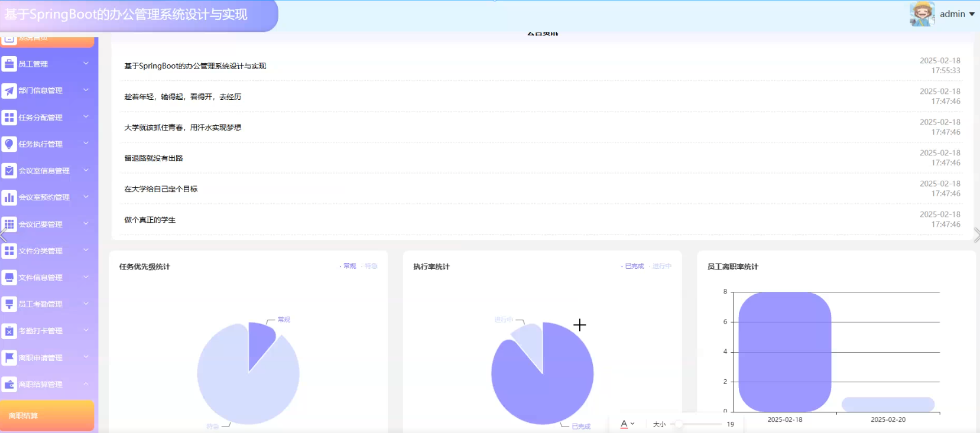Open the announcement 留退路就没有出路

point(154,158)
